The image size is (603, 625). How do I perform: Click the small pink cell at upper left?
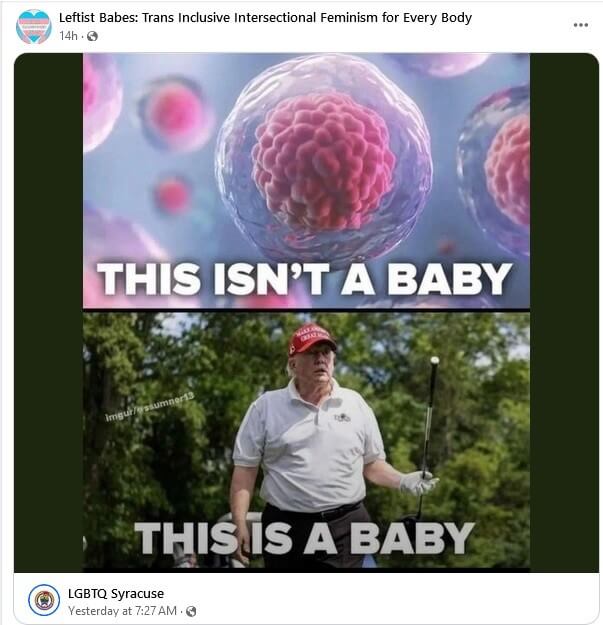click(x=175, y=113)
